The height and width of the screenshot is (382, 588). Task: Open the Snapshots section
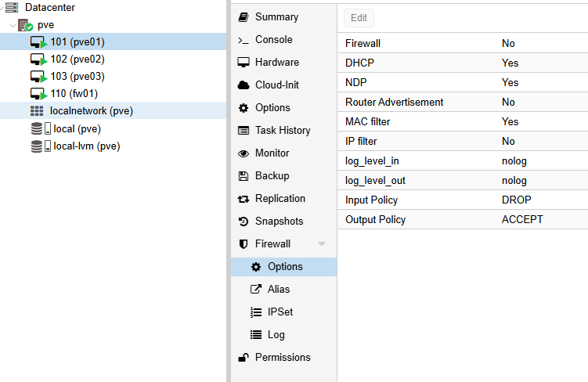(x=284, y=222)
